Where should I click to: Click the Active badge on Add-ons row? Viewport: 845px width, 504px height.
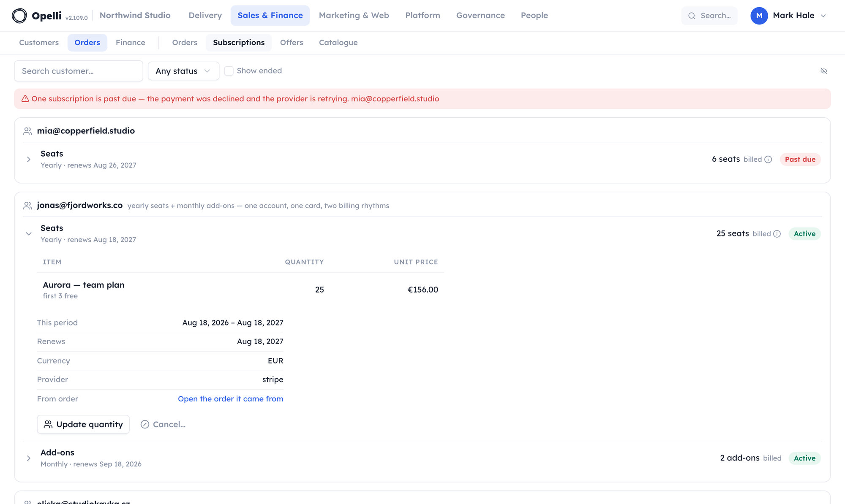(804, 458)
